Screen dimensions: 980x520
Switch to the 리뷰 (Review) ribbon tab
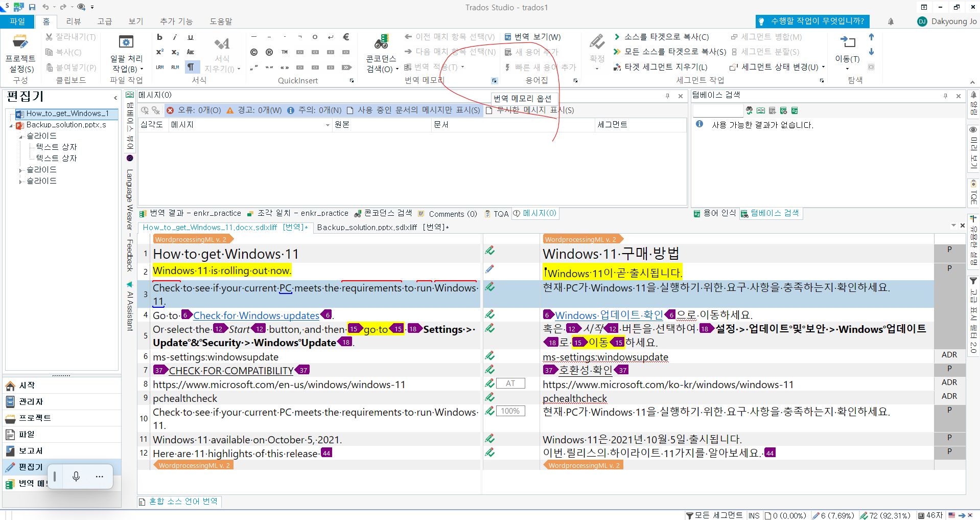(74, 21)
